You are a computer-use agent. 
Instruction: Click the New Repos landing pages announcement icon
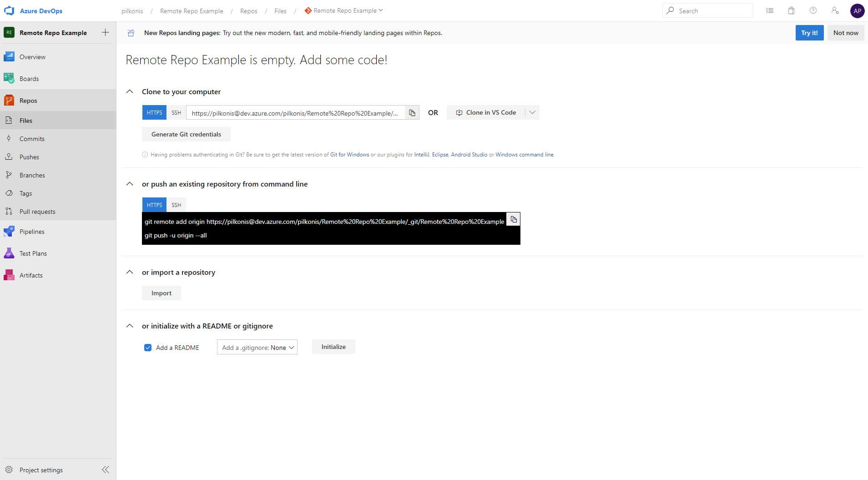pos(131,33)
